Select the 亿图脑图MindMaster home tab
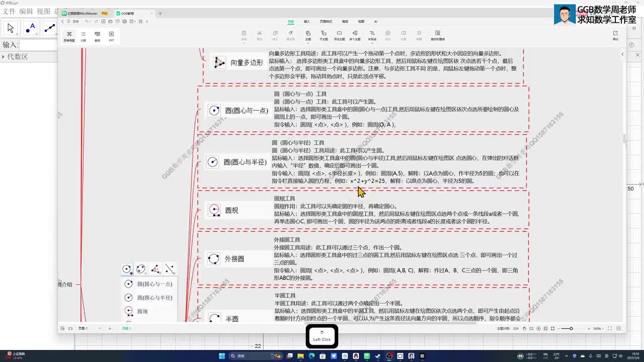 coord(86,14)
